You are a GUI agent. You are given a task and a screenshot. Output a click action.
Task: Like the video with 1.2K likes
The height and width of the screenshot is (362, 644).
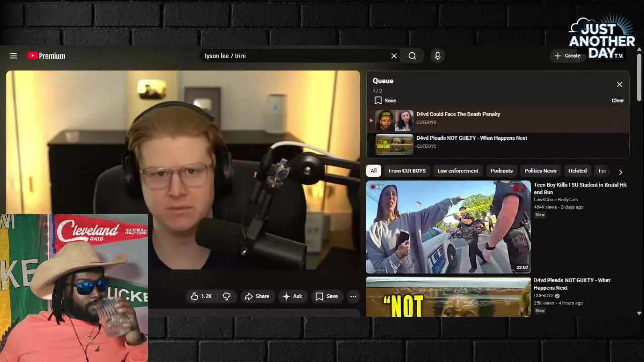[201, 296]
